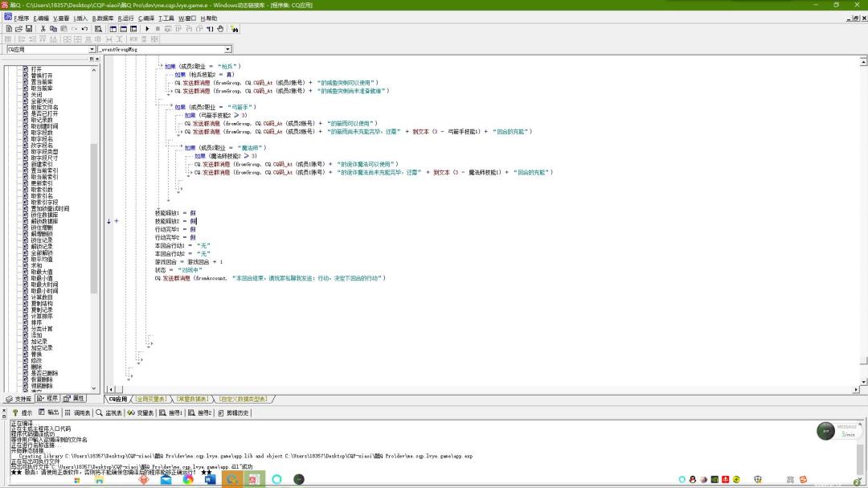868x488 pixels.
Task: Switch to the 全局变量表 tab
Action: [150, 399]
